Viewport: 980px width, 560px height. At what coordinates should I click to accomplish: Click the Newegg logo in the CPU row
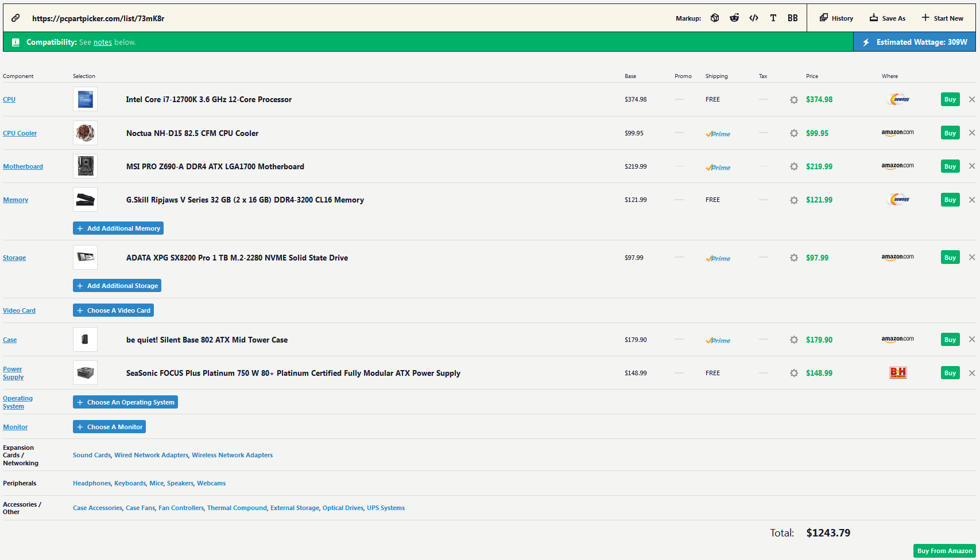click(x=898, y=99)
